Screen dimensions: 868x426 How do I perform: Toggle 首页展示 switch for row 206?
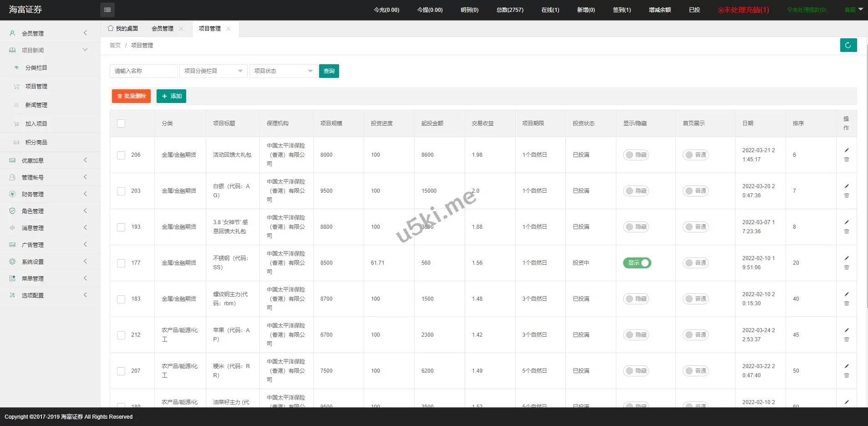[695, 155]
